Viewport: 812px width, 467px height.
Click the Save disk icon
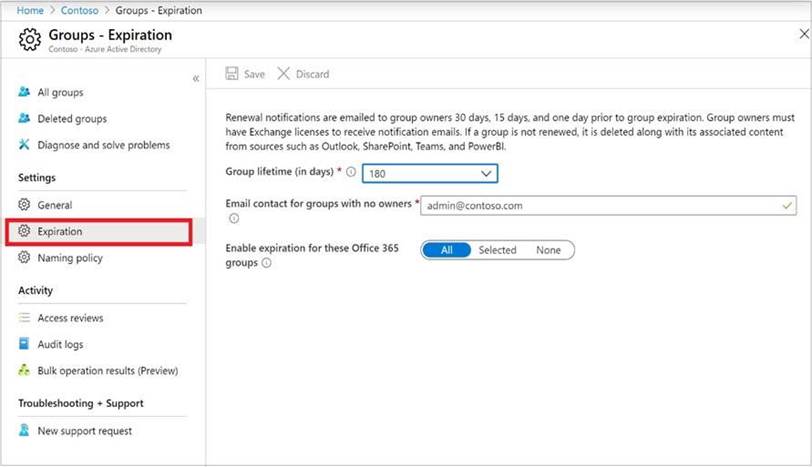tap(232, 74)
